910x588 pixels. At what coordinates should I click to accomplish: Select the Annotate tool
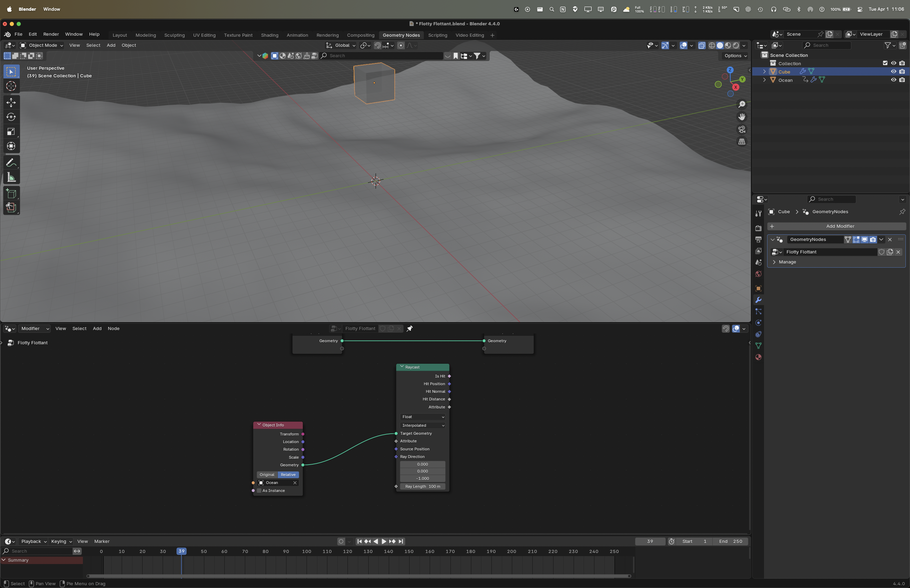[x=11, y=163]
